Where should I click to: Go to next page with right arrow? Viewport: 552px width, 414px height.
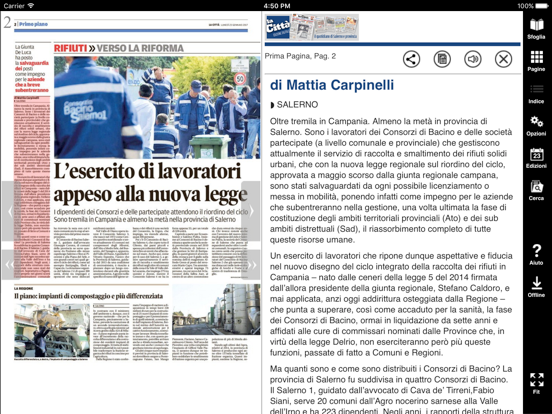251,211
